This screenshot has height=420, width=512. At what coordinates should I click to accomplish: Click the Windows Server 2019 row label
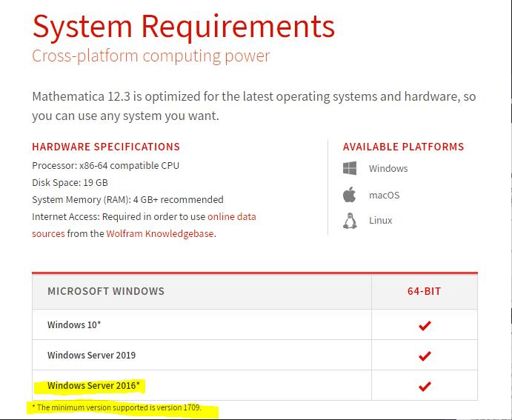coord(91,355)
